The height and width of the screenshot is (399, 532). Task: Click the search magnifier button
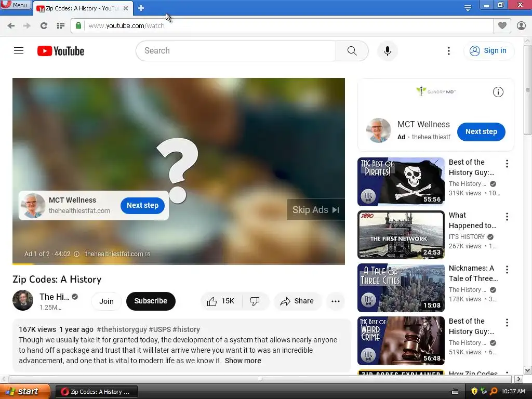(x=352, y=51)
